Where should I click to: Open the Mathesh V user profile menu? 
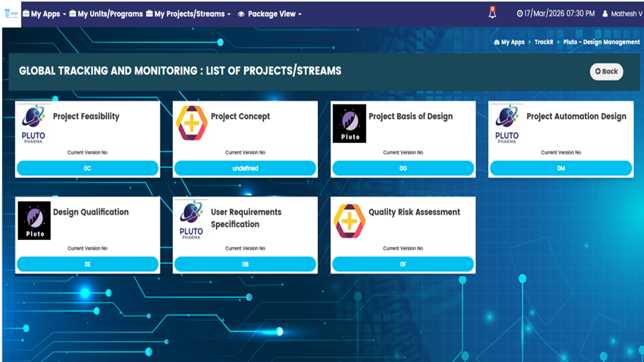622,14
